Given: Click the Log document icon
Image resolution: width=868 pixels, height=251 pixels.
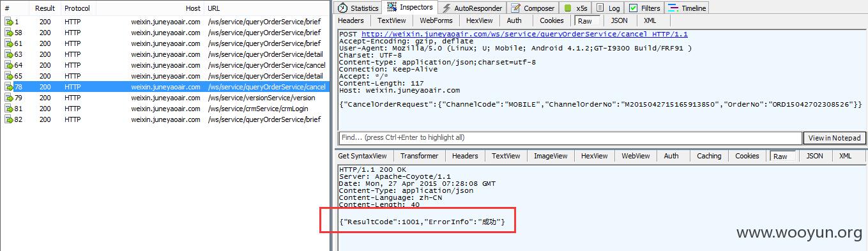Looking at the screenshot, I should point(600,8).
